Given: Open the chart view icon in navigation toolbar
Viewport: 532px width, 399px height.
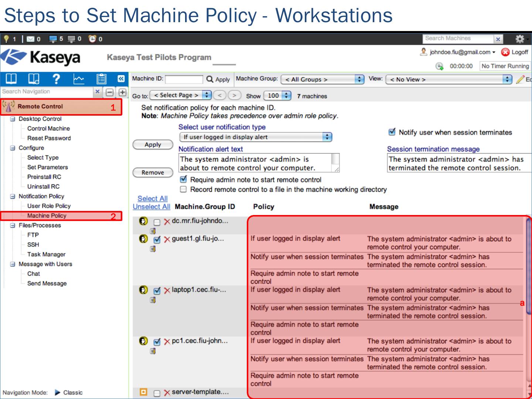Looking at the screenshot, I should tap(79, 79).
